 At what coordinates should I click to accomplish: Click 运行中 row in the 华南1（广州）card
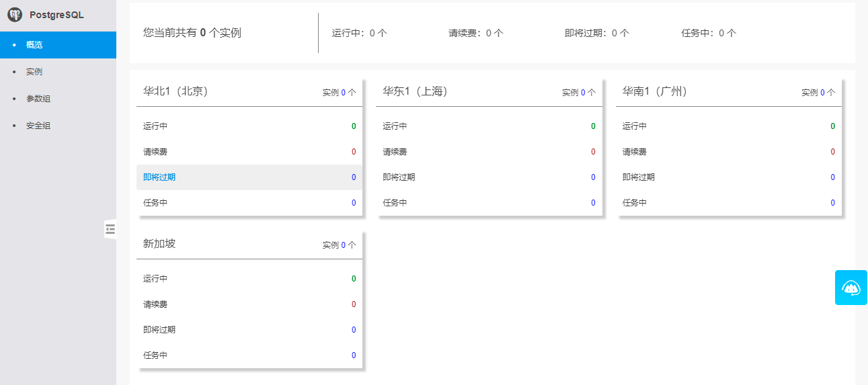[x=729, y=126]
